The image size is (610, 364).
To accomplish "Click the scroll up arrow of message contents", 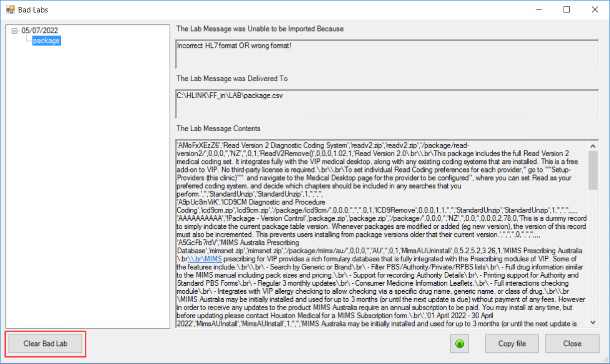I will pyautogui.click(x=593, y=146).
